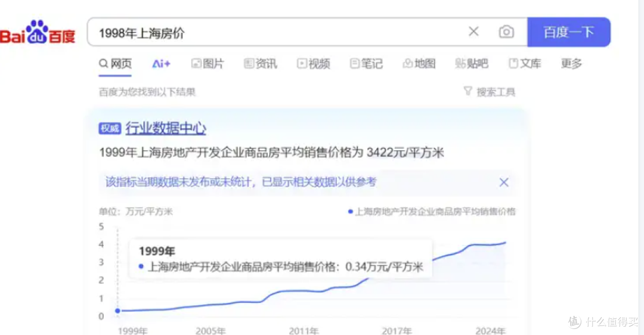Switch to the 图片 tab
This screenshot has width=644, height=335.
pyautogui.click(x=208, y=64)
